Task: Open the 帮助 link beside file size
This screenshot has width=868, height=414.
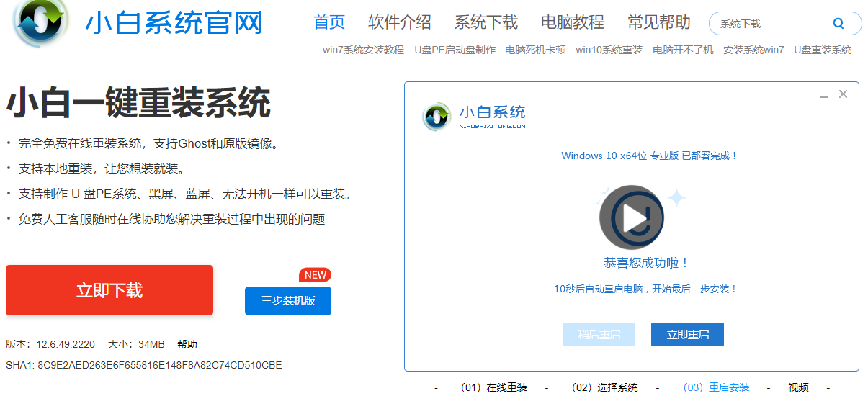Action: point(187,344)
